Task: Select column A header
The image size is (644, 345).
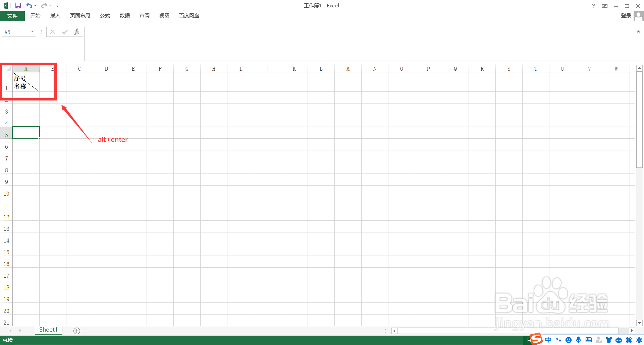Action: (x=26, y=69)
